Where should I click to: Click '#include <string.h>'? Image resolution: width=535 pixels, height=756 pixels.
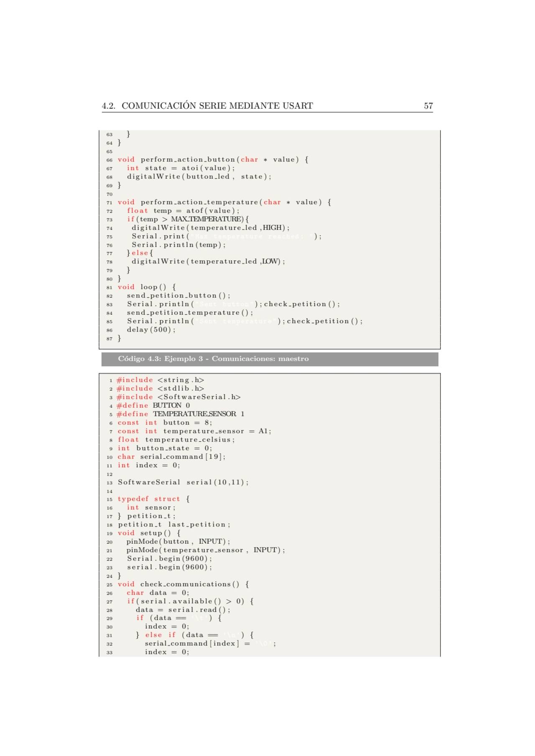click(x=160, y=380)
